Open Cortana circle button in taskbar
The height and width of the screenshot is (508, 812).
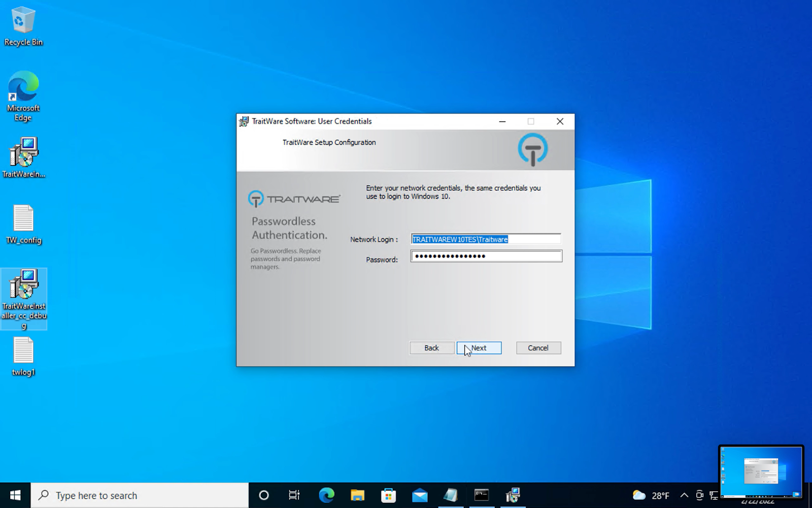click(x=264, y=495)
